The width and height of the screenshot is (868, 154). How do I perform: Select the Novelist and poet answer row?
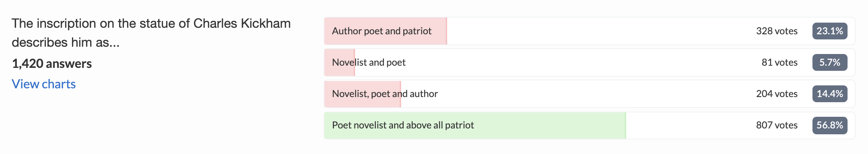(x=590, y=62)
